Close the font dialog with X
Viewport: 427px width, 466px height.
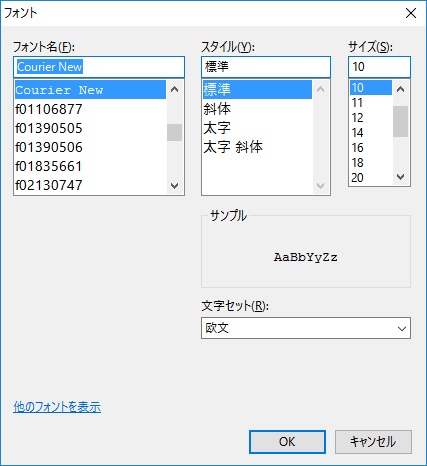click(411, 13)
